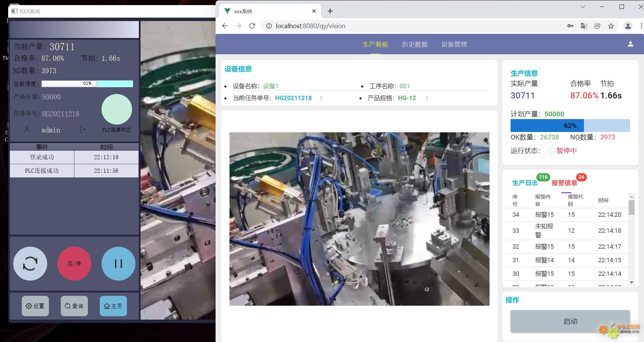Open the tab search chevron in title bar
The image size is (644, 342).
pos(583,6)
